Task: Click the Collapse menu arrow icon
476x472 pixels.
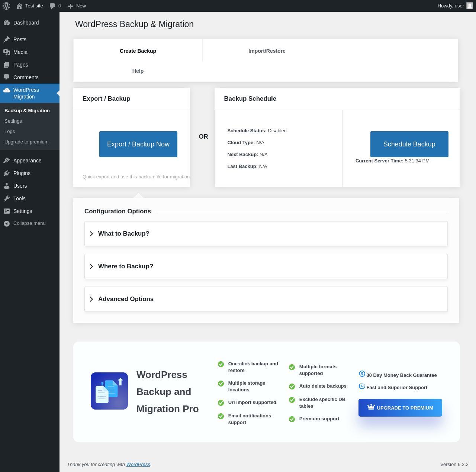Action: point(7,223)
